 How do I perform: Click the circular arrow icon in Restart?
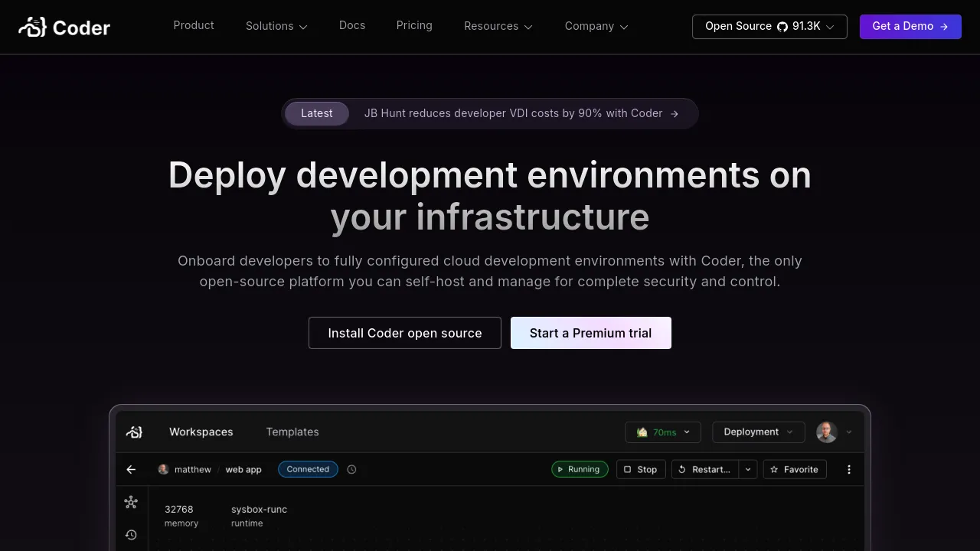(682, 469)
